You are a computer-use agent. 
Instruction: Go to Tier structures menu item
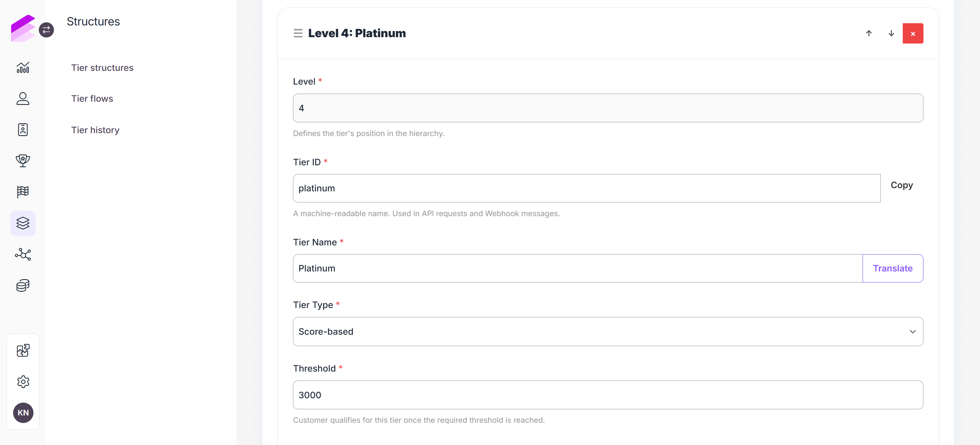click(x=102, y=68)
